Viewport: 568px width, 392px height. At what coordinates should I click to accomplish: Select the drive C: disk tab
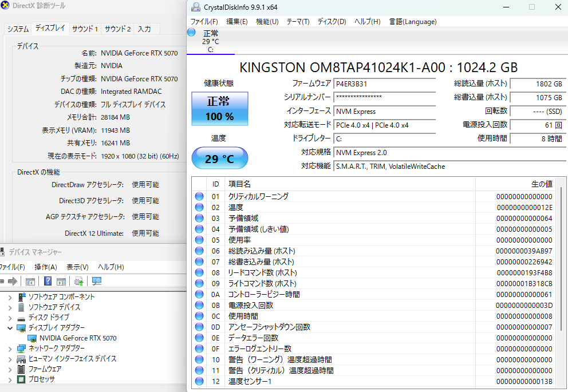(x=211, y=41)
